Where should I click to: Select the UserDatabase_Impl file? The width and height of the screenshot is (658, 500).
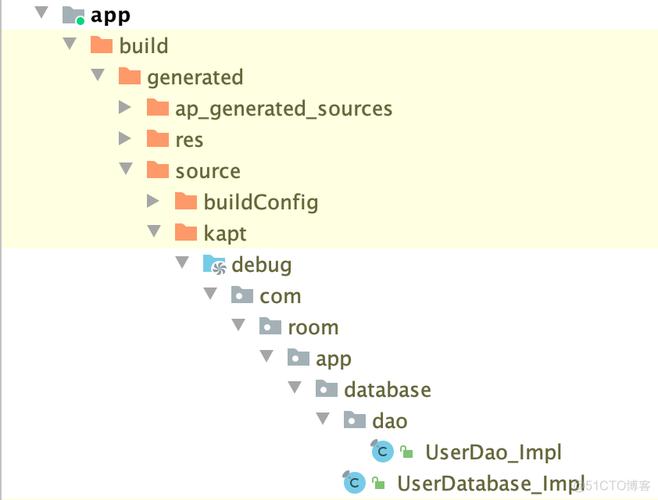tap(491, 483)
